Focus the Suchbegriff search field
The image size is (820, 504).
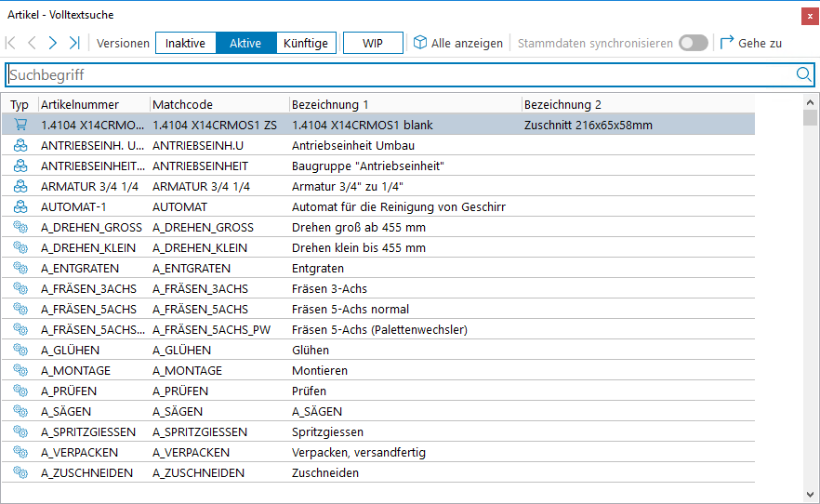[x=400, y=74]
